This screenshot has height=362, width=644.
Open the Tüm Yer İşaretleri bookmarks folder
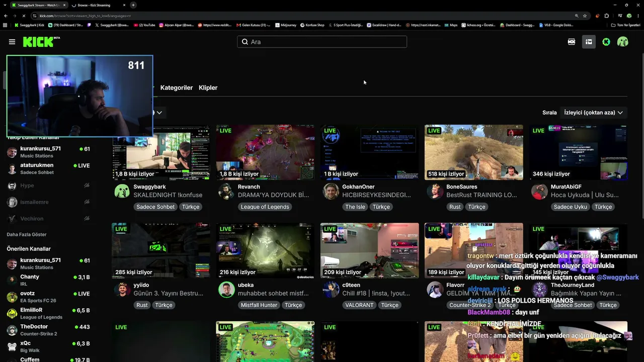(x=626, y=25)
